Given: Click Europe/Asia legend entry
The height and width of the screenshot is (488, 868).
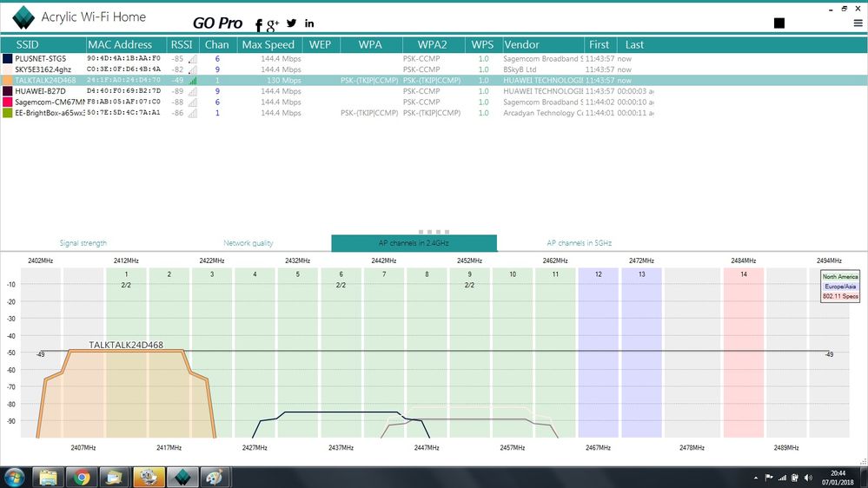Looking at the screenshot, I should pyautogui.click(x=840, y=287).
